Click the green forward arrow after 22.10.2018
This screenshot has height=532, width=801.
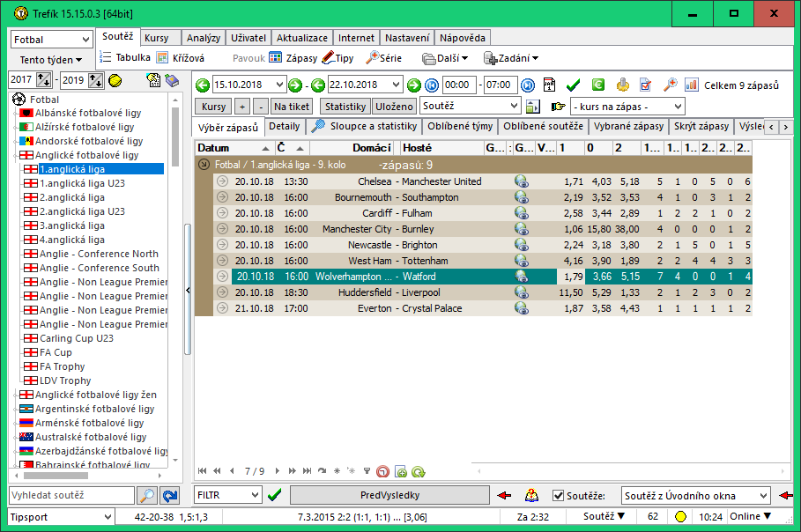[x=414, y=85]
